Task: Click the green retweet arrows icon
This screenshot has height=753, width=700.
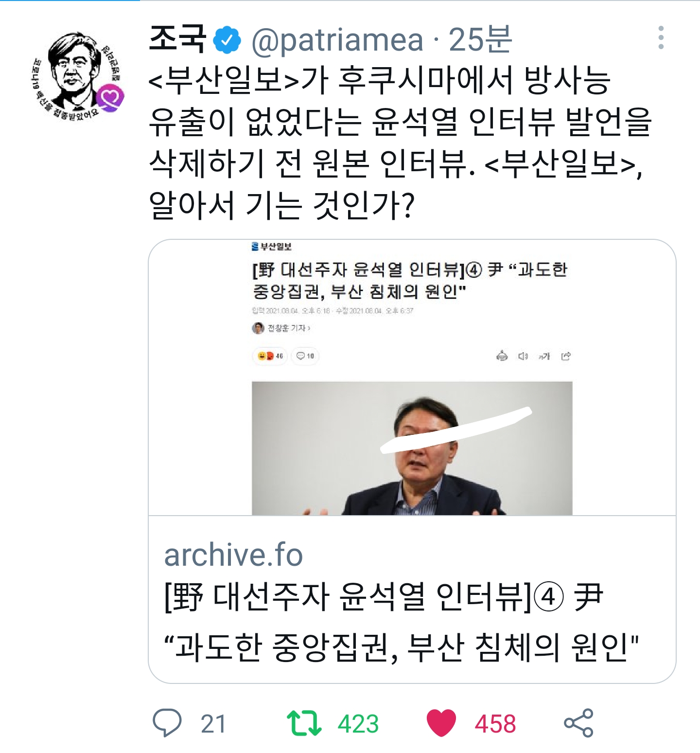Action: point(304,723)
